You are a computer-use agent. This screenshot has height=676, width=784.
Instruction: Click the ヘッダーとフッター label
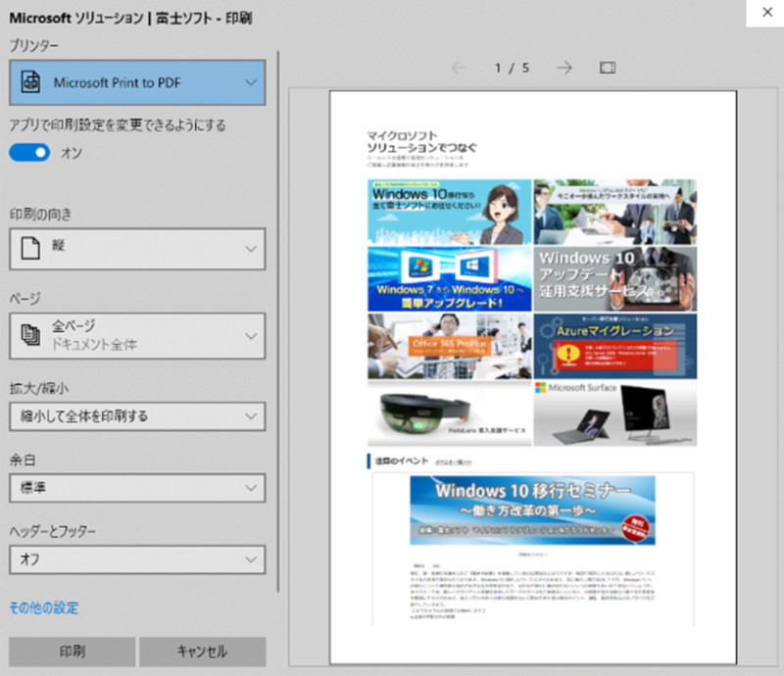pos(53,531)
